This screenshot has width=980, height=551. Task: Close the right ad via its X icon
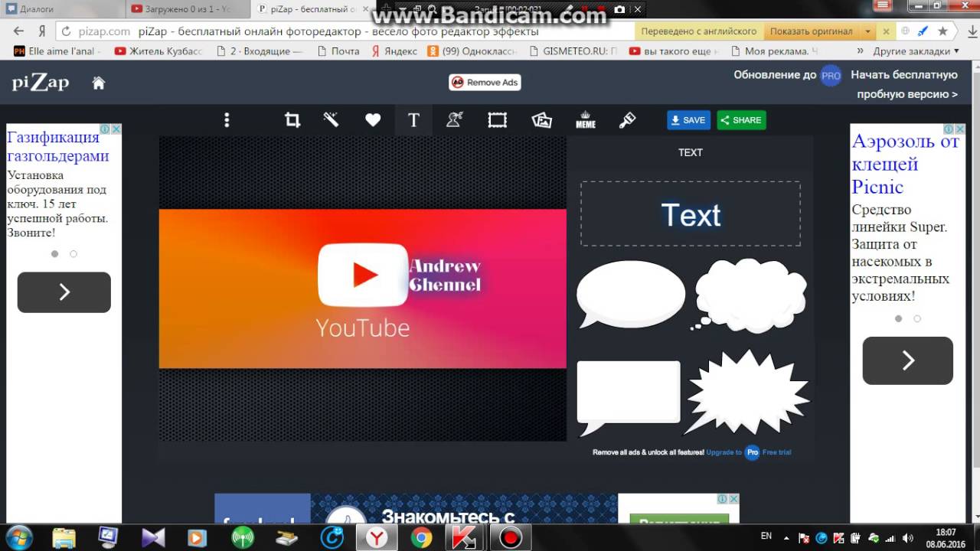tap(960, 129)
